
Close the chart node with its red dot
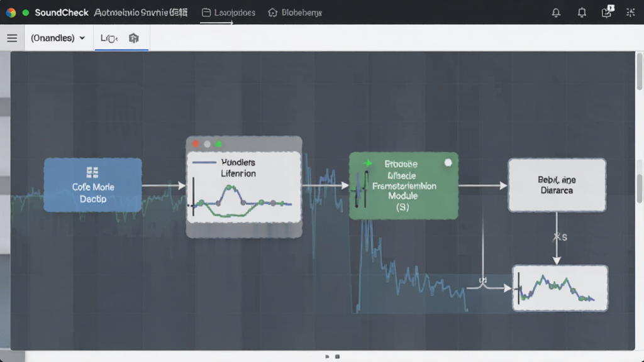(196, 144)
